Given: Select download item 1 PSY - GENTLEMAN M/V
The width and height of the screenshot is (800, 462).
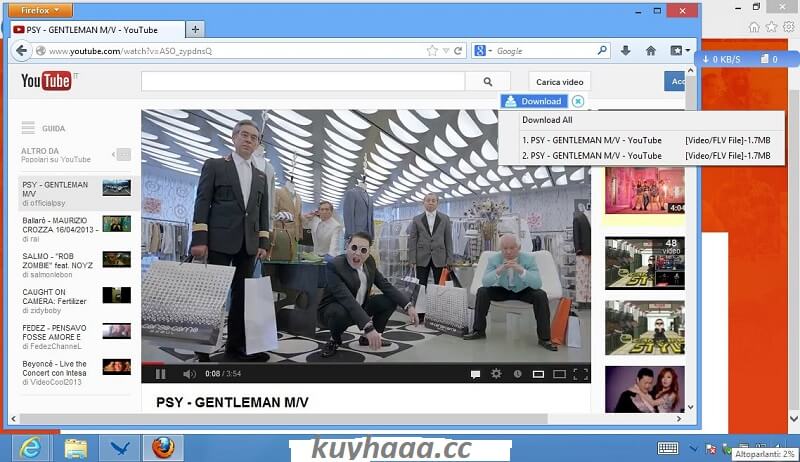Looking at the screenshot, I should point(646,140).
